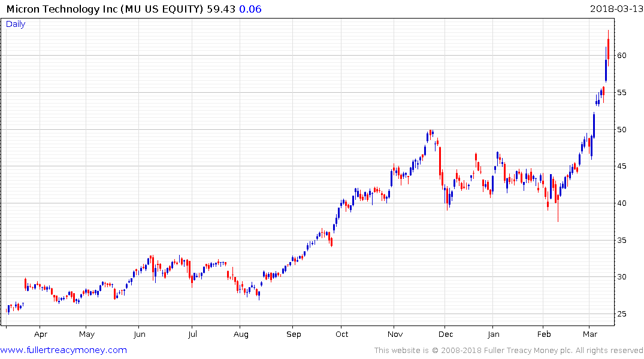Click the 'Mar' month label on x-axis
This screenshot has width=644, height=359.
(x=590, y=334)
